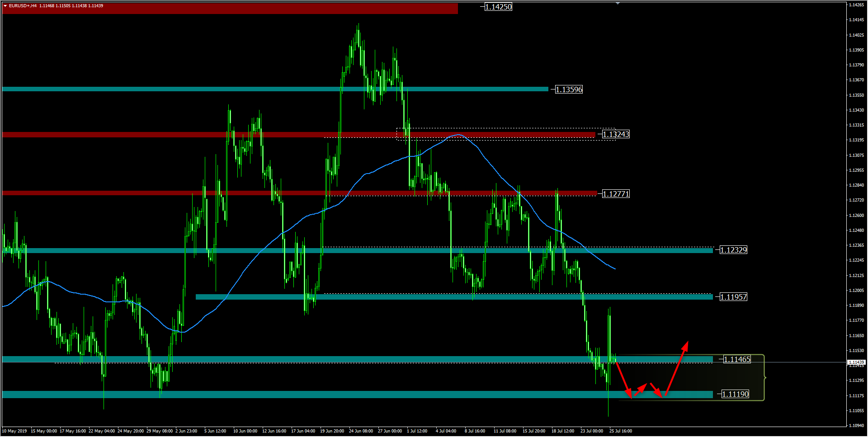Select the 1.13596 price label

(x=569, y=89)
